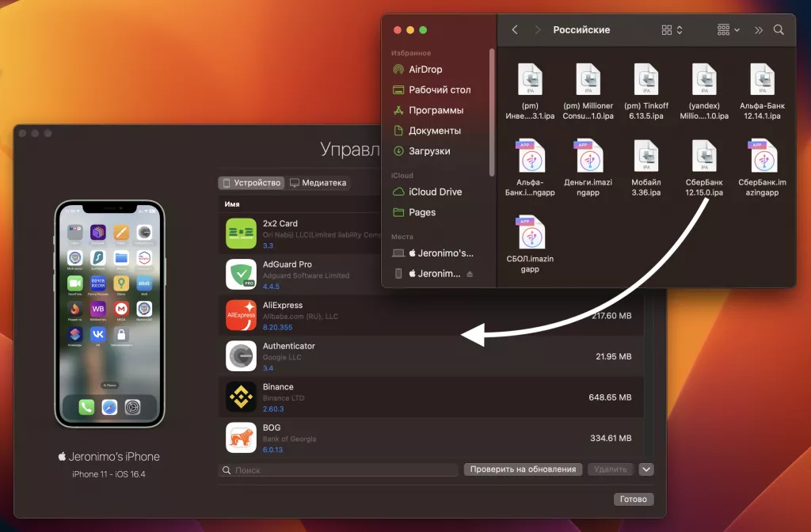Open the icon view mode switcher
This screenshot has width=811, height=532.
672,30
